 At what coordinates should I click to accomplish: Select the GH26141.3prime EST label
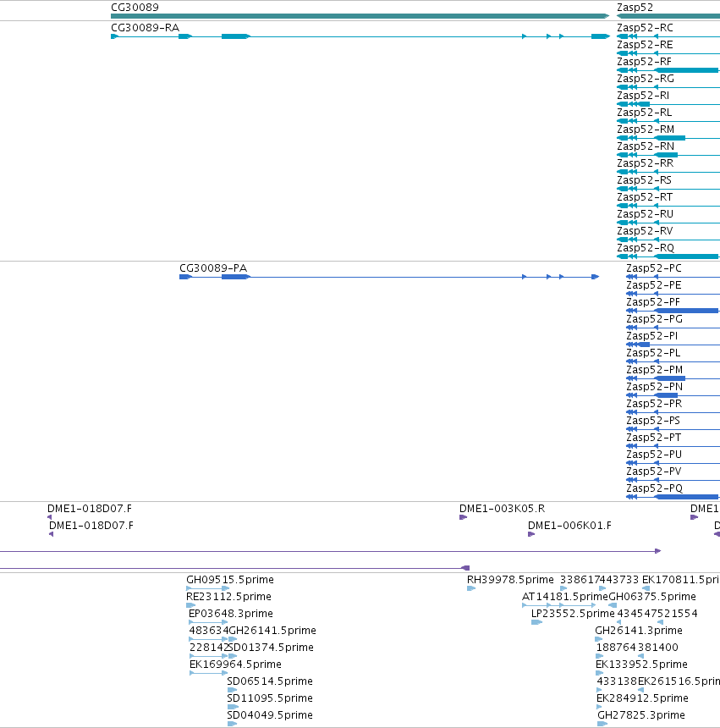[639, 631]
